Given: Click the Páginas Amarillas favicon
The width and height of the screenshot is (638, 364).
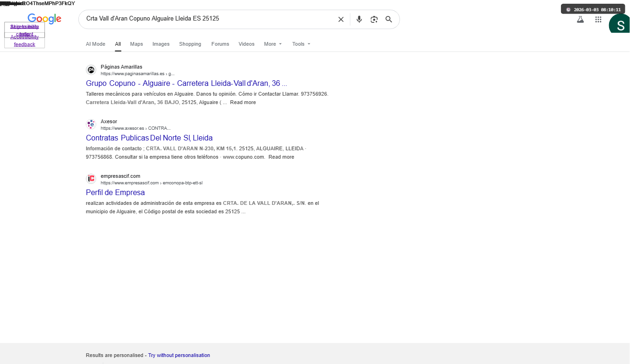Looking at the screenshot, I should pos(91,70).
